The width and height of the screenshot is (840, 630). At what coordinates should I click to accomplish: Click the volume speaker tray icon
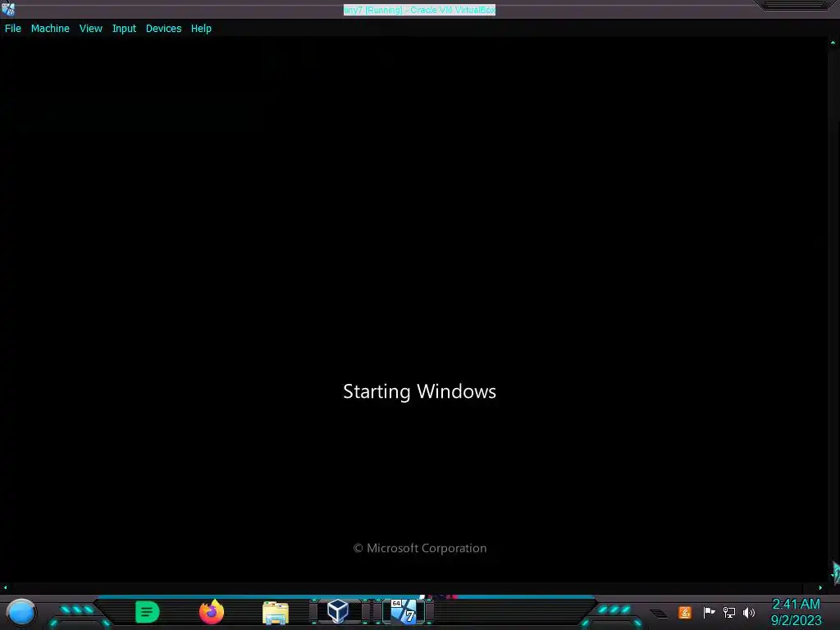pyautogui.click(x=749, y=612)
